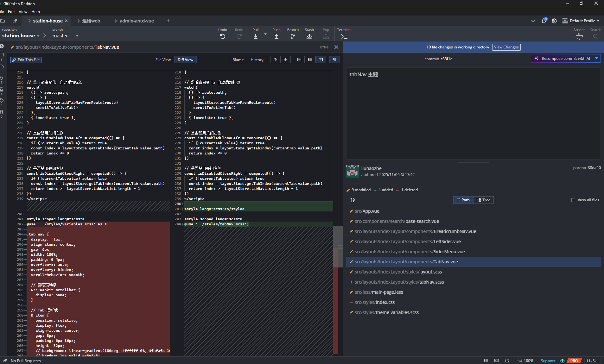The width and height of the screenshot is (604, 364).
Task: Open Pull options dropdown arrow
Action: coord(265,34)
